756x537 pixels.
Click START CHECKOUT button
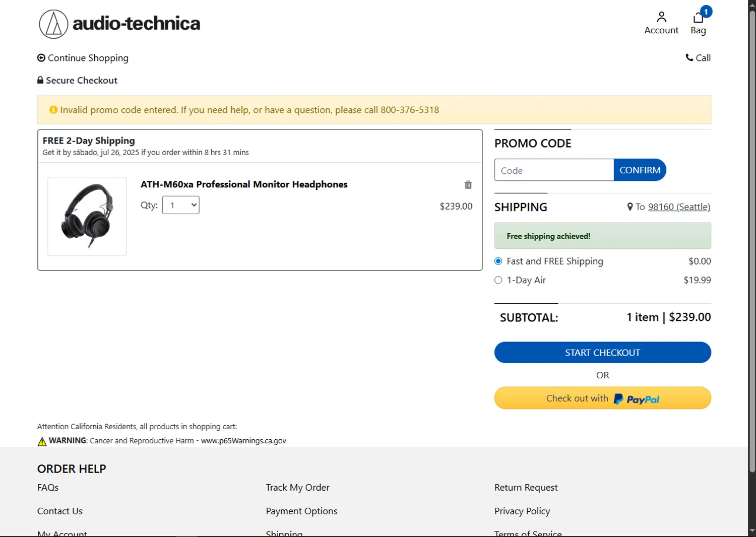pos(602,353)
